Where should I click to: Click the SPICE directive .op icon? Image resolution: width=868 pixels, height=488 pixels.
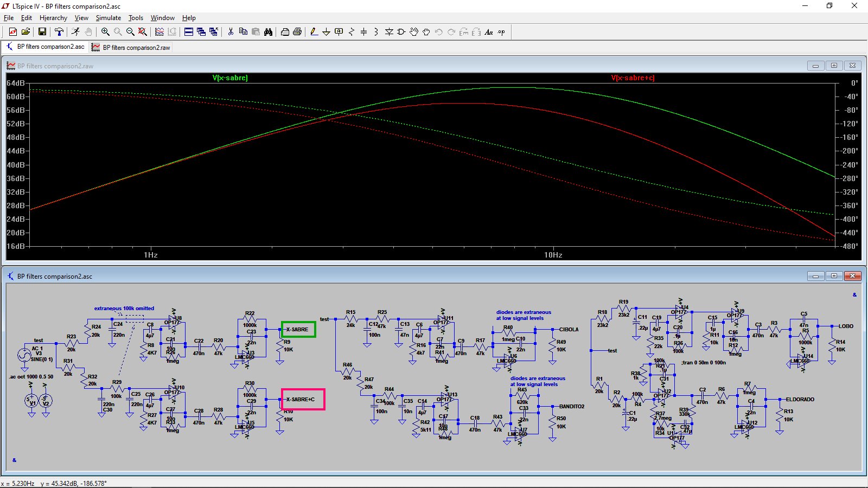501,32
